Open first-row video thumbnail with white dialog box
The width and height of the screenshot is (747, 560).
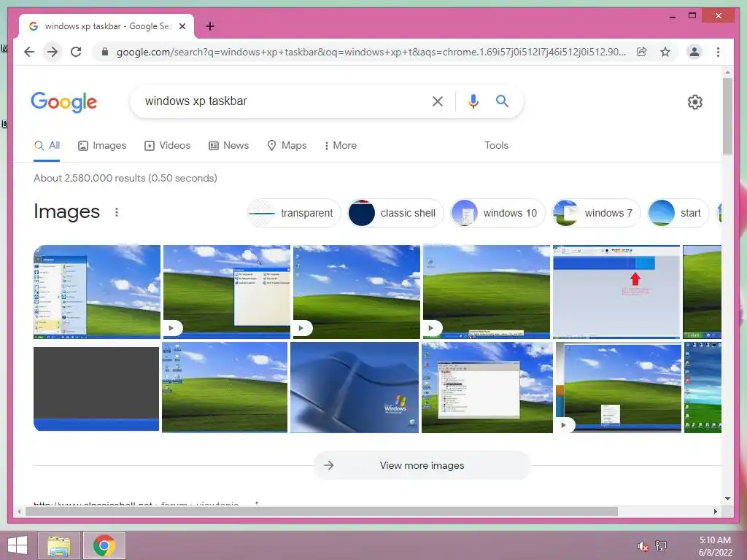227,292
